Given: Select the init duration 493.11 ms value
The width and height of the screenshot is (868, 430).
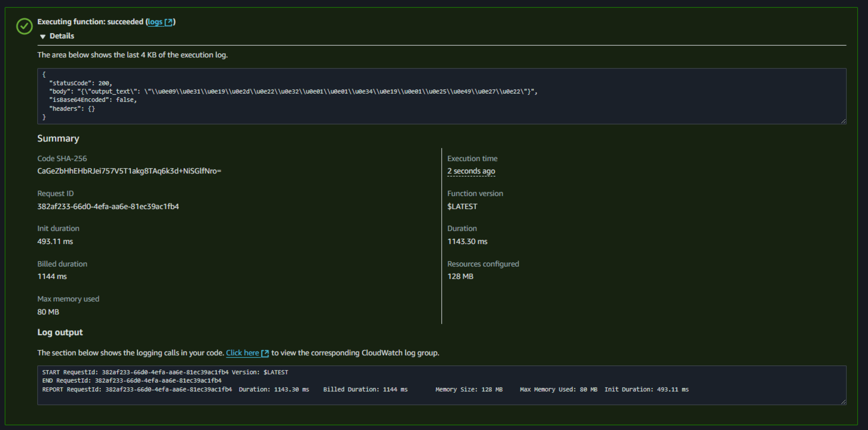Looking at the screenshot, I should (x=55, y=241).
